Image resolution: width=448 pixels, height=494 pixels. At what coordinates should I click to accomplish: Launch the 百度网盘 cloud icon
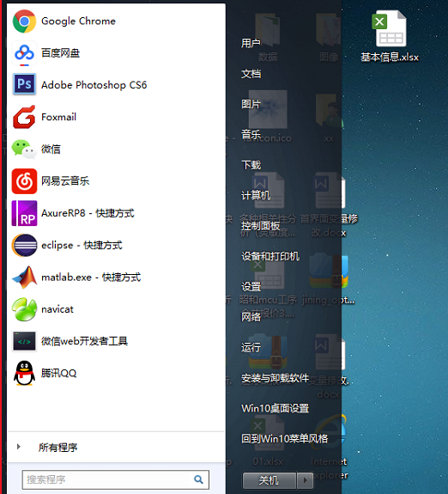tap(24, 53)
